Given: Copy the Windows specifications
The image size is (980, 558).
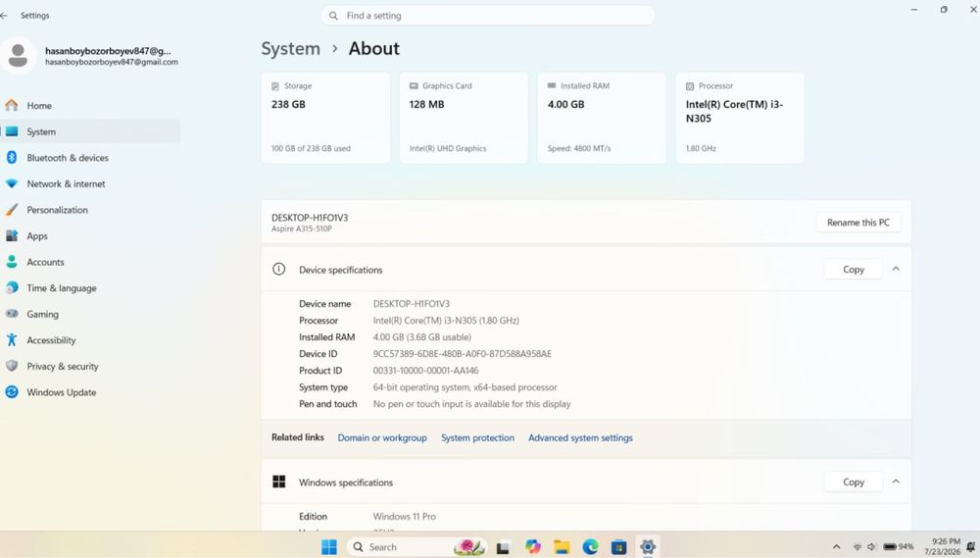Looking at the screenshot, I should coord(854,482).
